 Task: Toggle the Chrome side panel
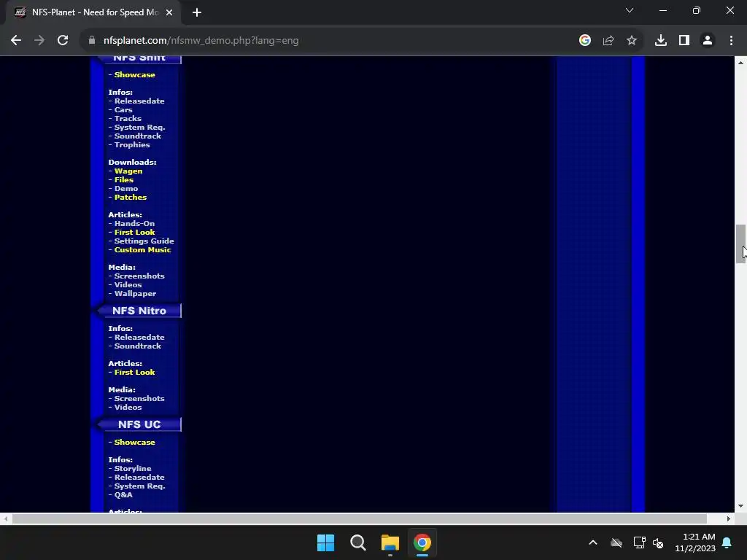[x=684, y=41]
